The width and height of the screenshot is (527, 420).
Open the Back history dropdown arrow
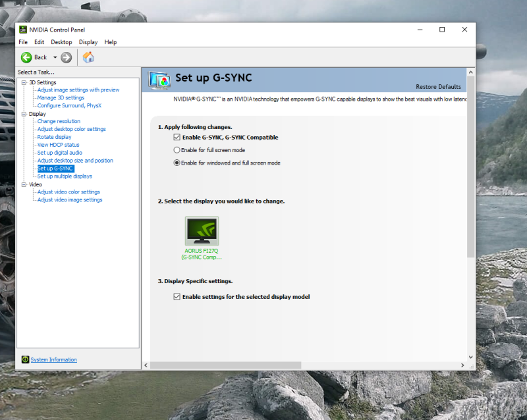click(55, 57)
